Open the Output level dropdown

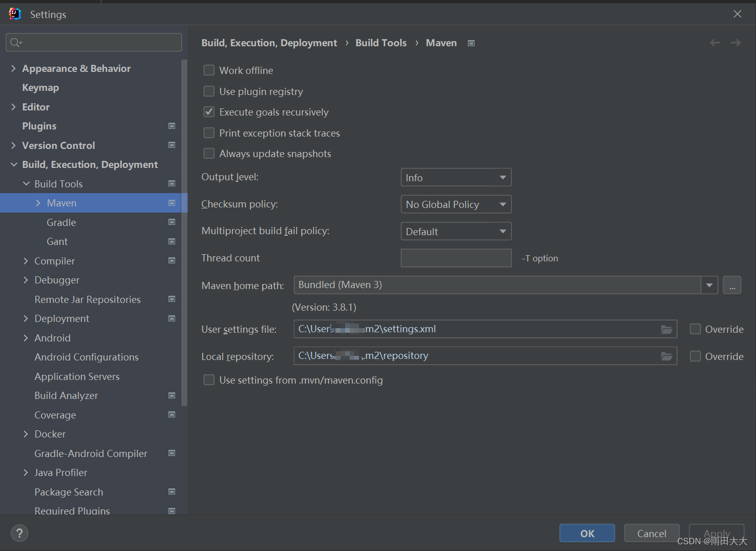(x=456, y=178)
